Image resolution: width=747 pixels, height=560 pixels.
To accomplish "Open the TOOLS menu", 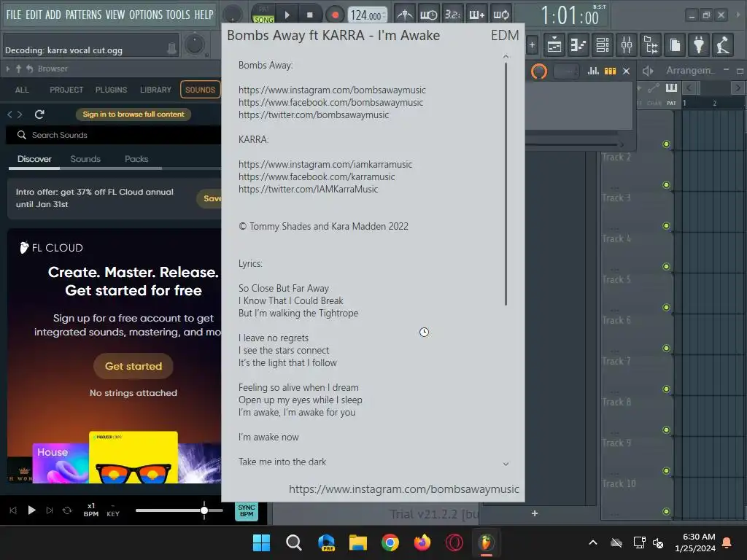I will (178, 15).
